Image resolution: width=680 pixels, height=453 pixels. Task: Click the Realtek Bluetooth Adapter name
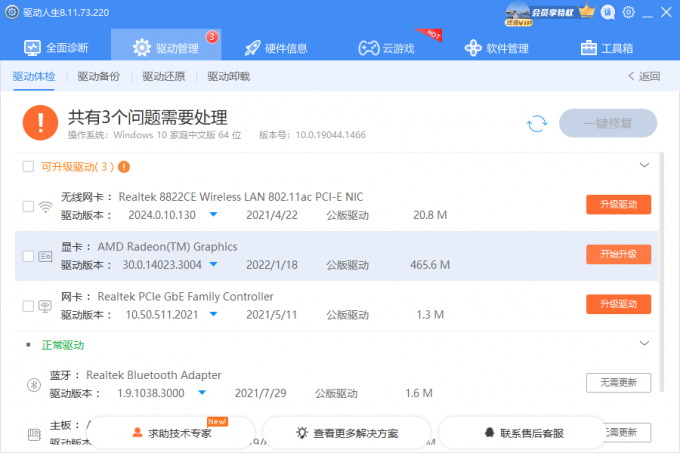154,375
